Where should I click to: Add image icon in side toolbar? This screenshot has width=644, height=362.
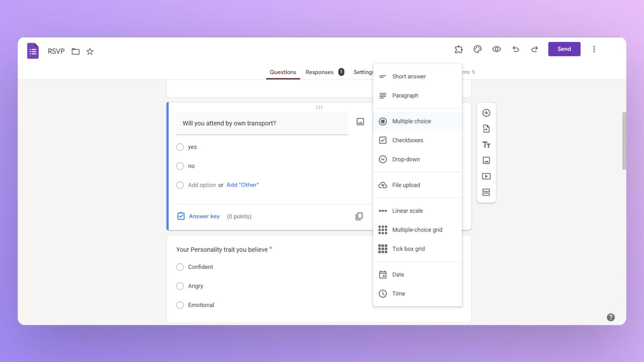[486, 160]
